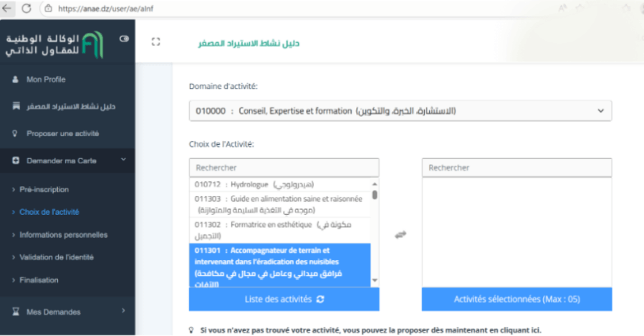
Task: Open Validation de l'identité in the sidebar
Action: coord(57,257)
